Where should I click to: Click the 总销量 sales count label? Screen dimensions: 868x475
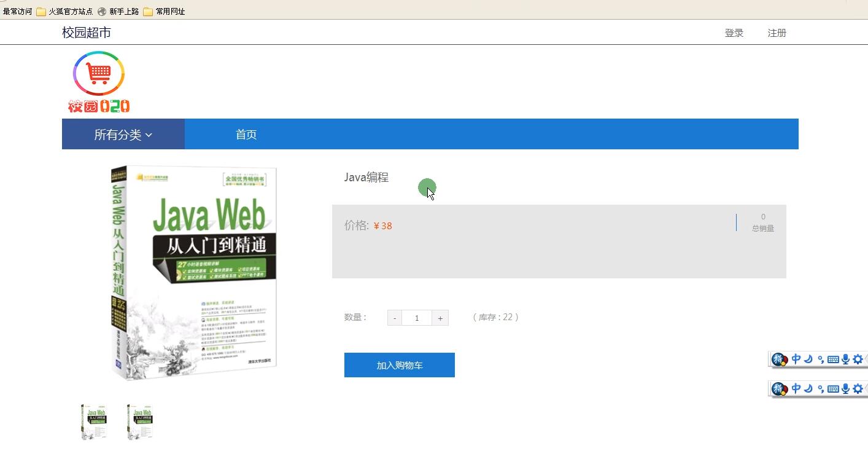(763, 228)
